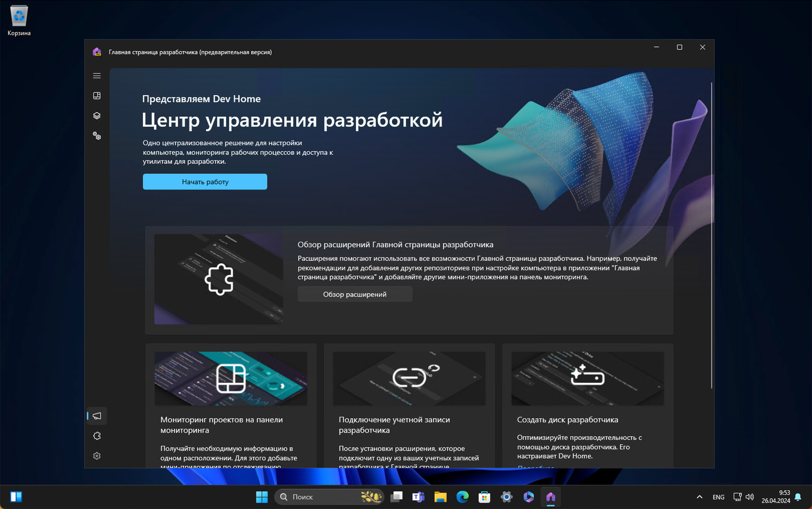This screenshot has width=812, height=509.
Task: Click the Начать работу button
Action: click(x=205, y=182)
